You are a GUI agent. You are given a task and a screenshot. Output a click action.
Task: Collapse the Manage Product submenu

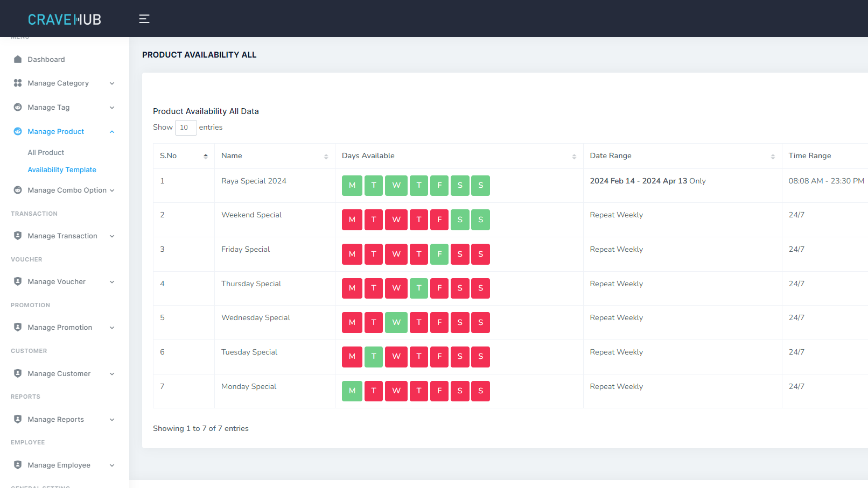112,132
